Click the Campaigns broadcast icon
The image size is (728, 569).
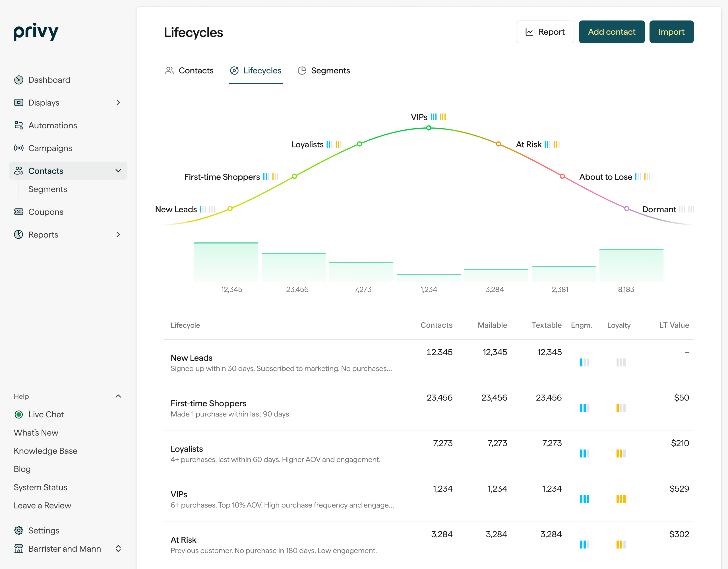click(x=19, y=148)
